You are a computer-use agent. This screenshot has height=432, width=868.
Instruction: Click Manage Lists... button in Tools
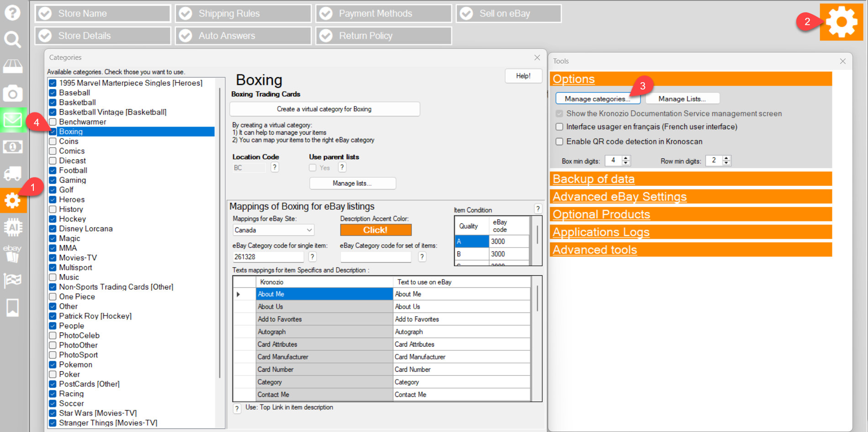(x=682, y=99)
